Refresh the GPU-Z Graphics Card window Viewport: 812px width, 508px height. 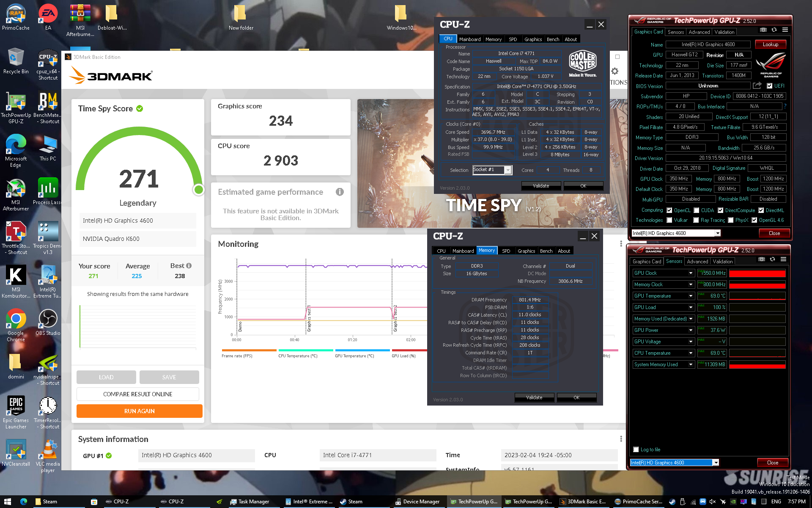[774, 30]
